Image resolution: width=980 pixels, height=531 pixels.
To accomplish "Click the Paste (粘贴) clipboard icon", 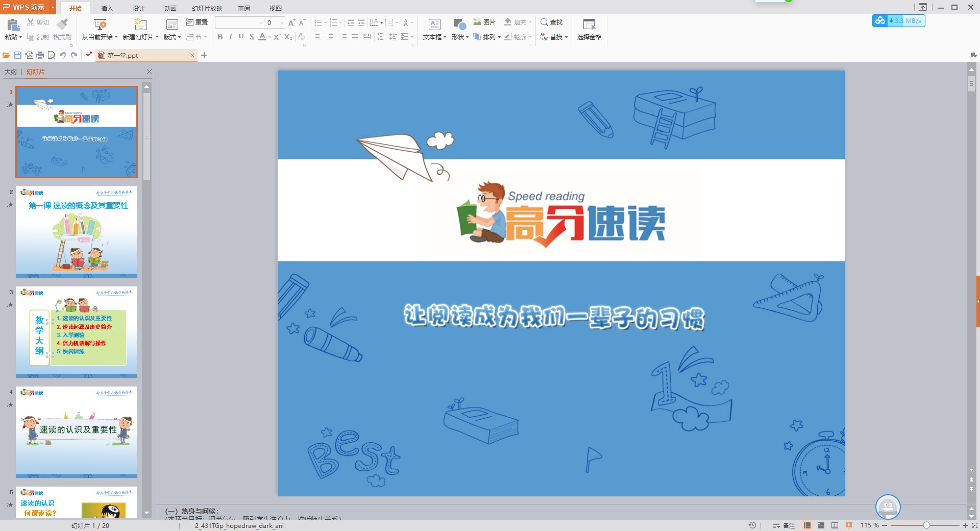I will point(13,25).
